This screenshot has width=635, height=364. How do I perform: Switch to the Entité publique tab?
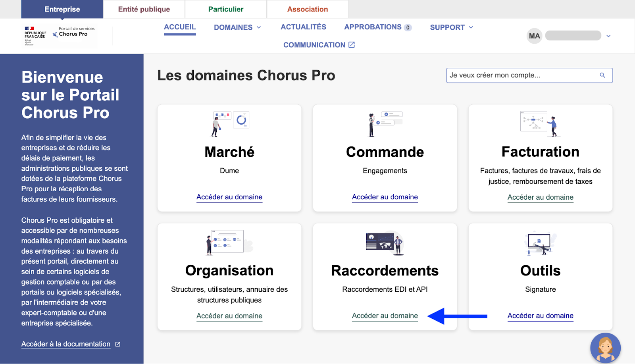[x=144, y=9]
